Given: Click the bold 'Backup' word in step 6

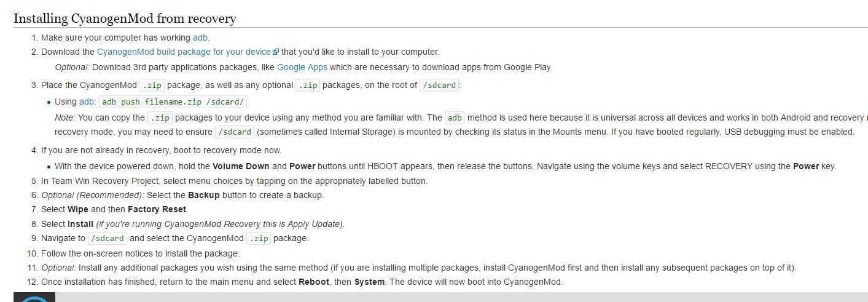Looking at the screenshot, I should pos(203,195).
